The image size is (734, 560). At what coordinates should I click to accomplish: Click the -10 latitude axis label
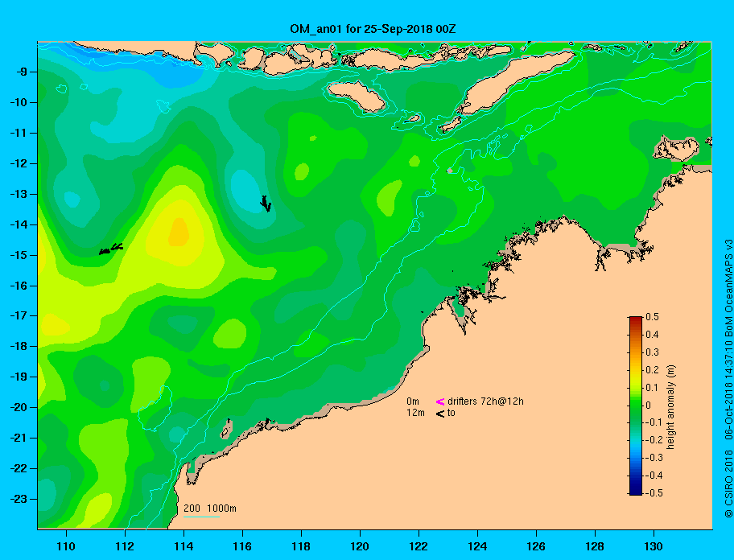coord(19,102)
